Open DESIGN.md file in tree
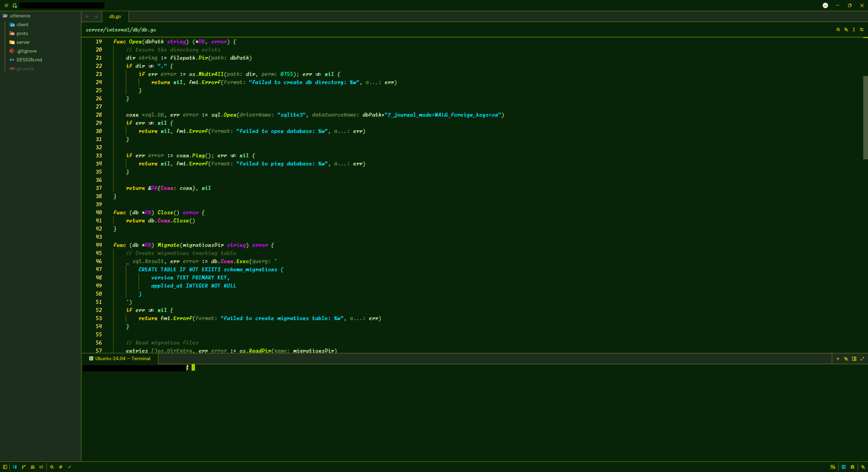Viewport: 868px width, 472px height. point(29,60)
